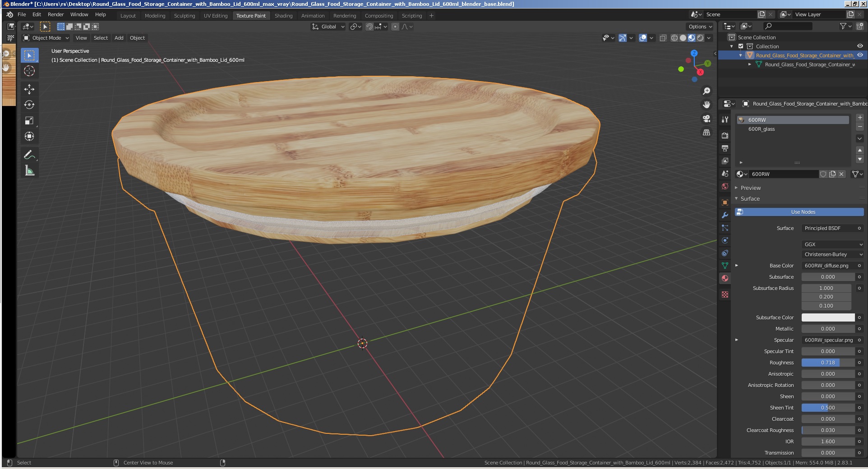Activate the 3D Cursor tool
The image size is (868, 469).
pyautogui.click(x=29, y=71)
